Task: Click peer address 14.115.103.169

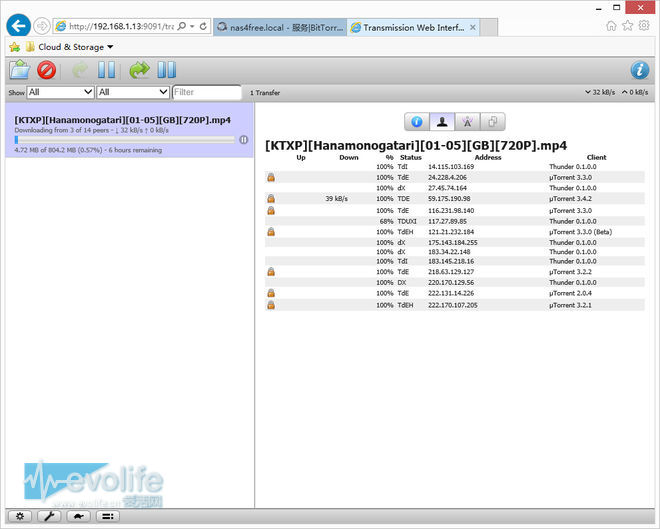Action: (x=451, y=167)
